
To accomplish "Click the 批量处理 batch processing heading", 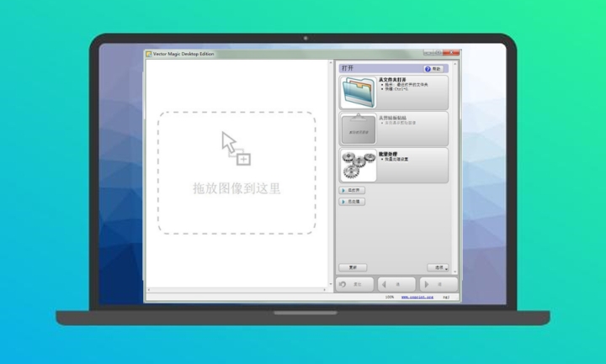I will (388, 152).
